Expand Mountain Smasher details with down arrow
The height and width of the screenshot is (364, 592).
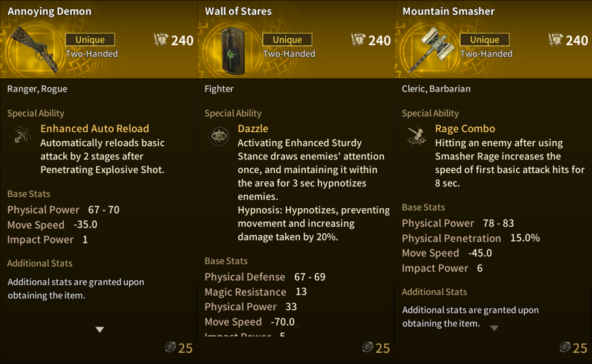494,328
